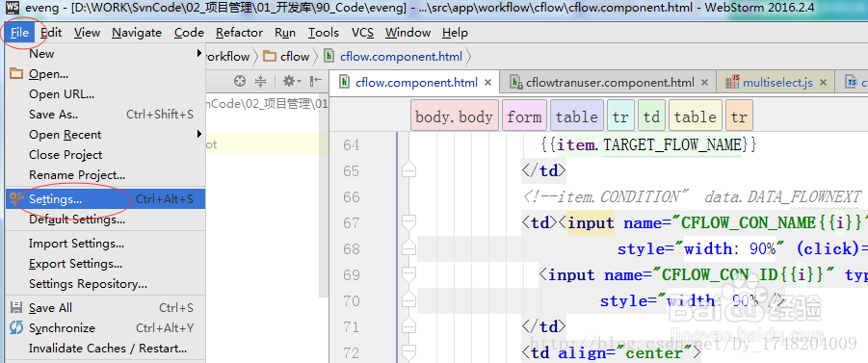Open project panel gear settings dropdown
Screen dimensions: 868x363
pos(292,82)
